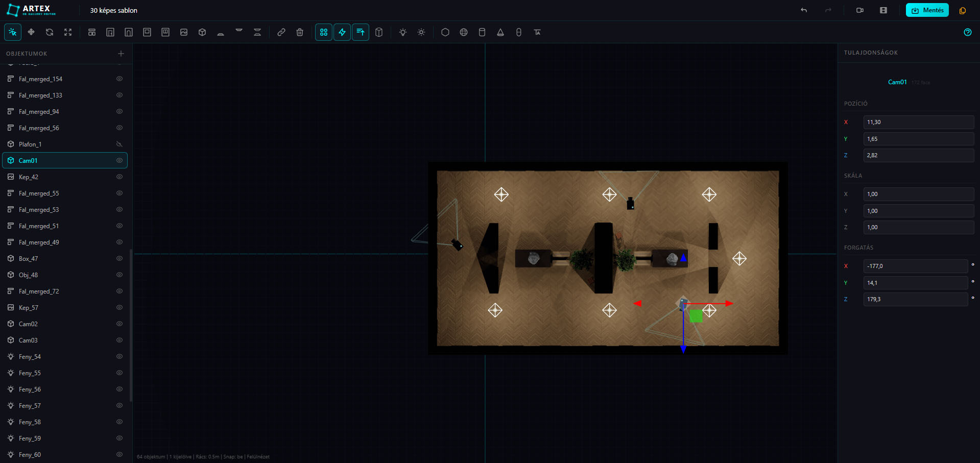Hide the Cam01 object
This screenshot has height=463, width=980.
coord(119,160)
